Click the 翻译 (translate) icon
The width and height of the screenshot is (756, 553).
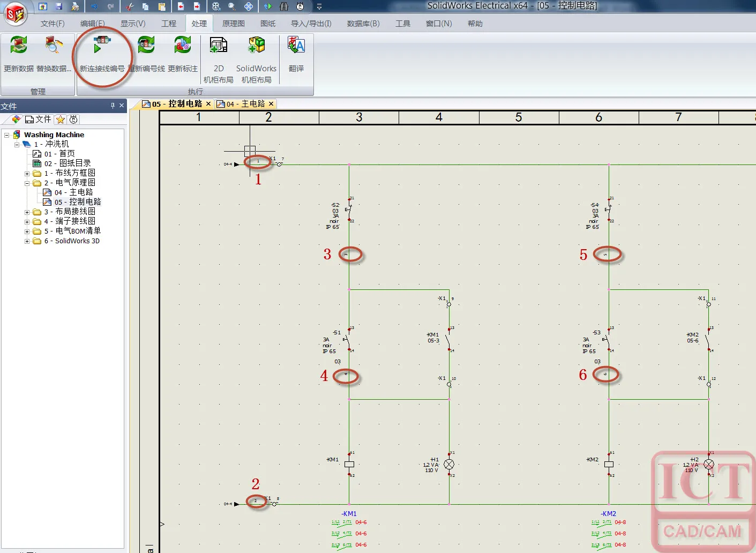click(296, 46)
